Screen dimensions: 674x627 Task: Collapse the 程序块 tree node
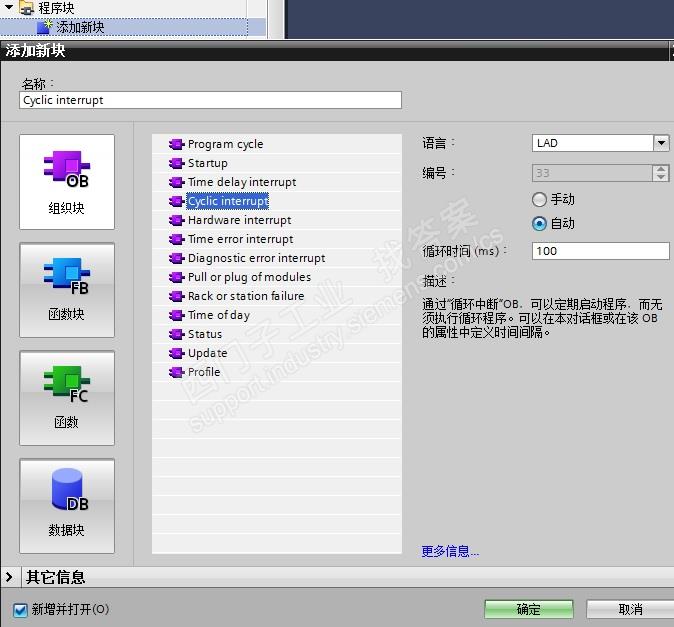9,6
